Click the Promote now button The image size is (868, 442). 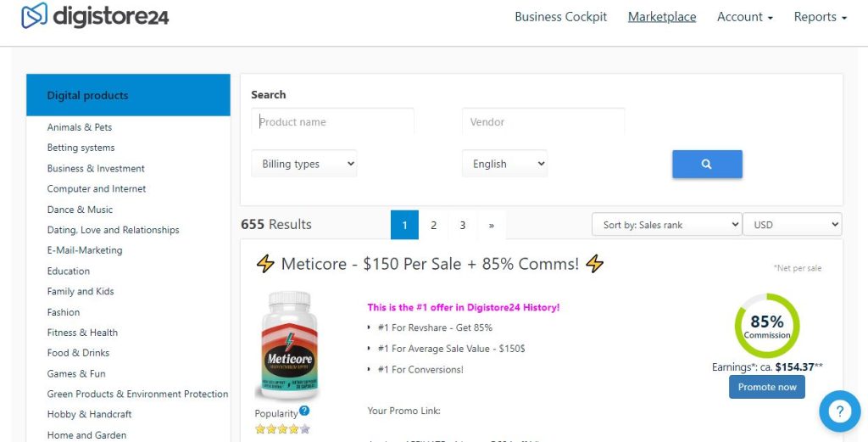[767, 387]
